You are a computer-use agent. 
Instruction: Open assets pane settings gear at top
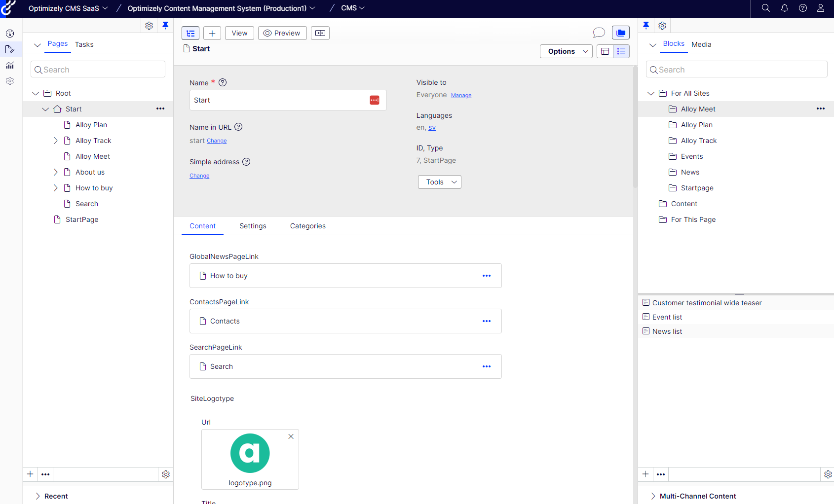tap(662, 26)
